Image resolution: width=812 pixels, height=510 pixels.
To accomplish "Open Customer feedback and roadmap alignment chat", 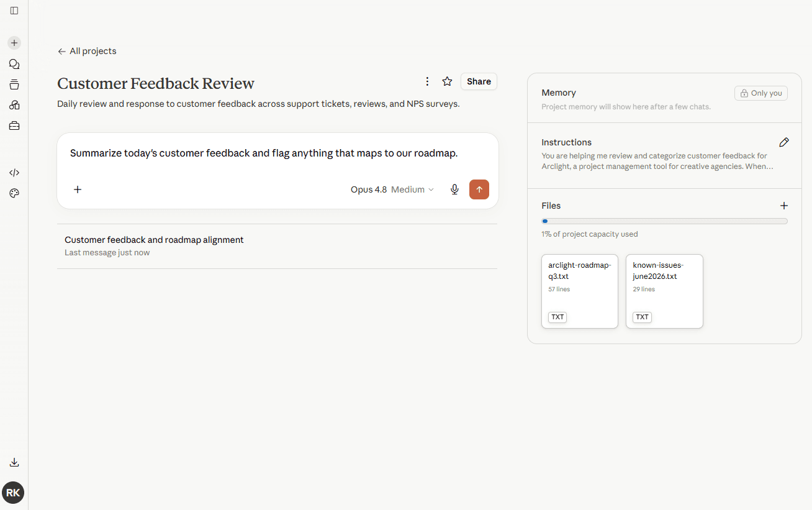I will click(277, 246).
